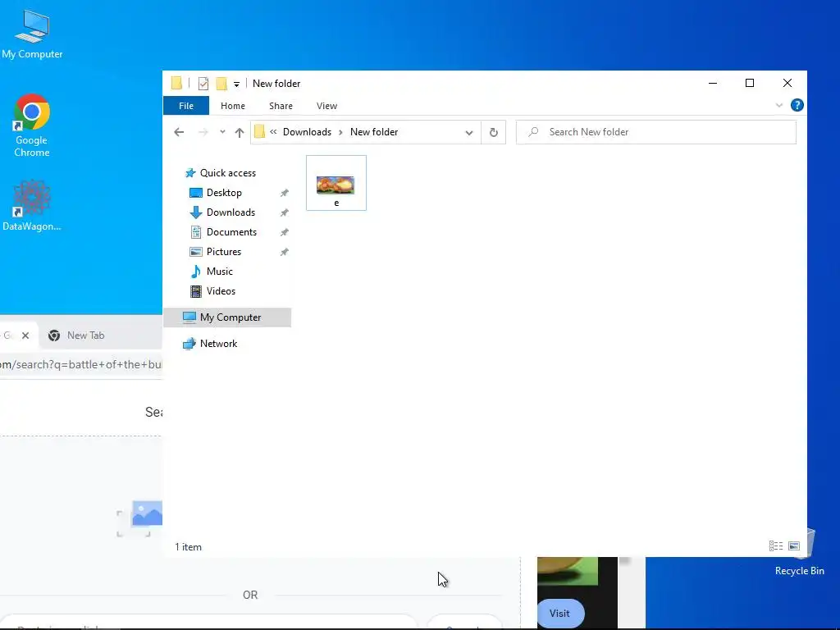Launch Google Chrome from the desktop
Image resolution: width=840 pixels, height=630 pixels.
[x=32, y=126]
